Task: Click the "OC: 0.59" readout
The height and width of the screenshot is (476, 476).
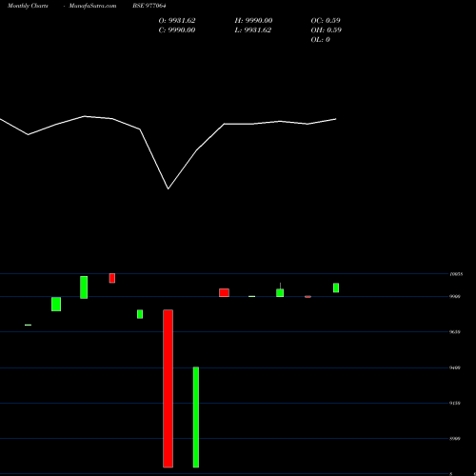Action: click(326, 21)
